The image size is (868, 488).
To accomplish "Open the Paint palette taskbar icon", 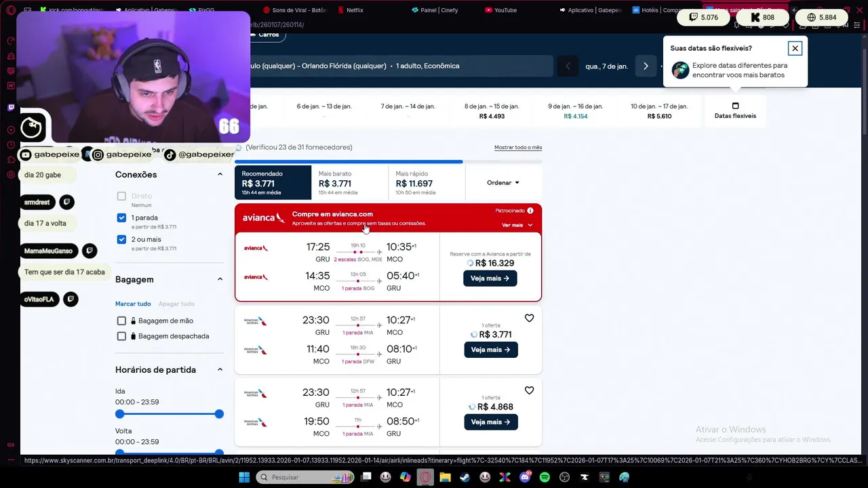I will [624, 477].
